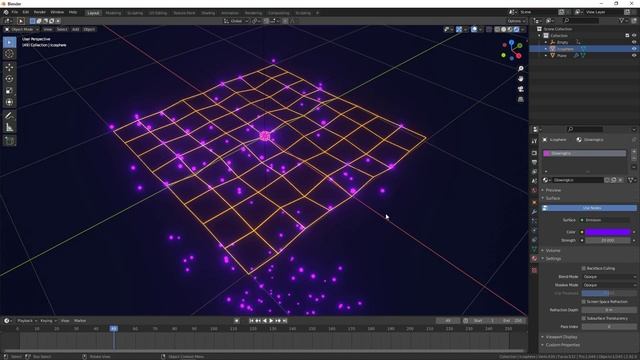Open the File menu

[x=15, y=12]
